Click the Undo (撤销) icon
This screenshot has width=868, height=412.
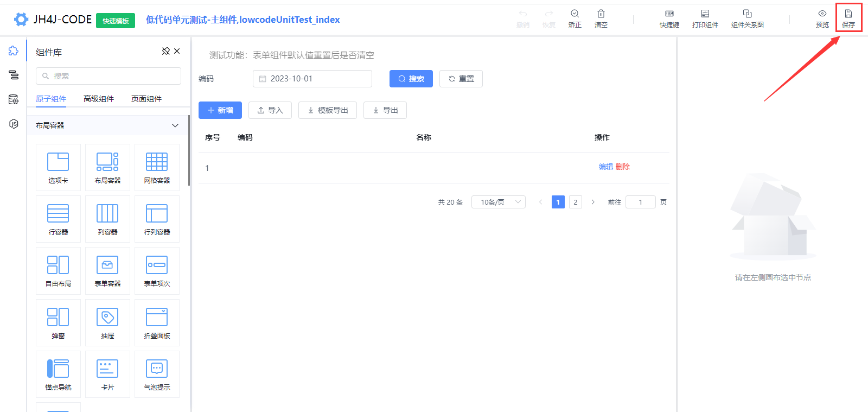(523, 18)
